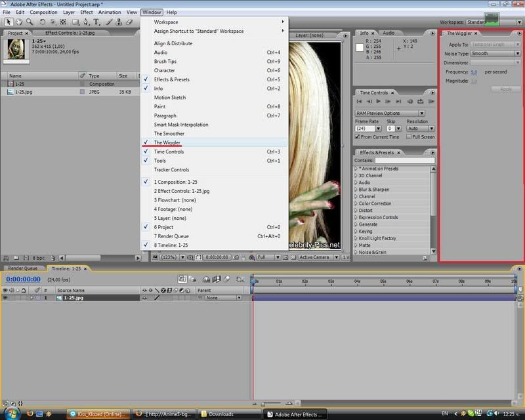525x420 pixels.
Task: Choose Align & Distribute from Window menu
Action: [215, 43]
